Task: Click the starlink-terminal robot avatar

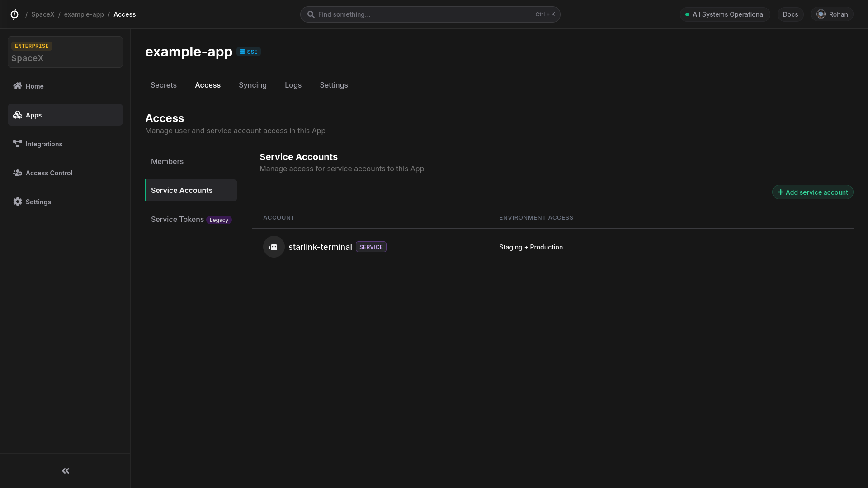Action: pos(274,247)
